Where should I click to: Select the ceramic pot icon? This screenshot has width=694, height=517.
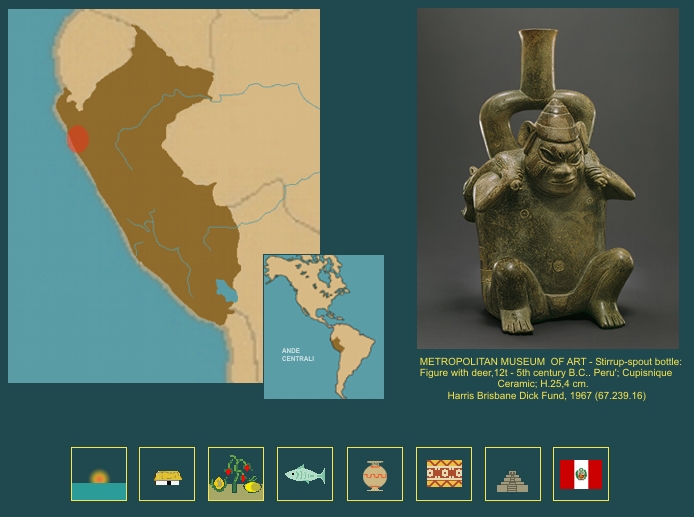point(375,474)
